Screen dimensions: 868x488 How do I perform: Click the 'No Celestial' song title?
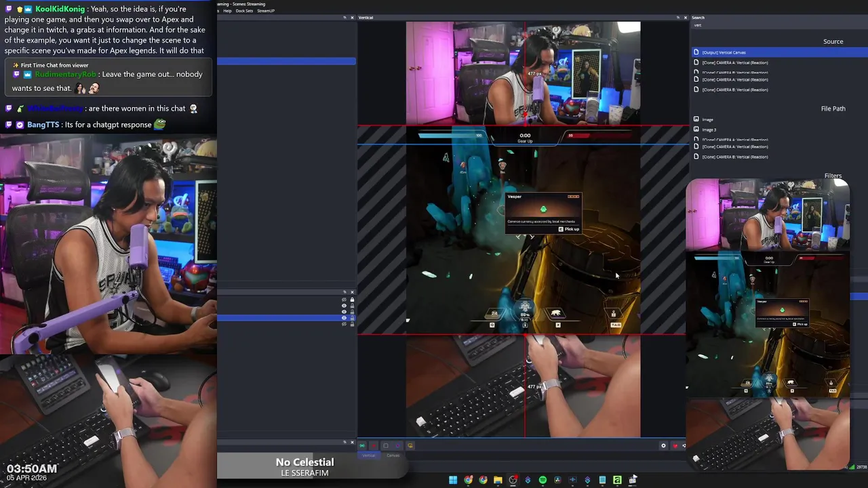(304, 462)
